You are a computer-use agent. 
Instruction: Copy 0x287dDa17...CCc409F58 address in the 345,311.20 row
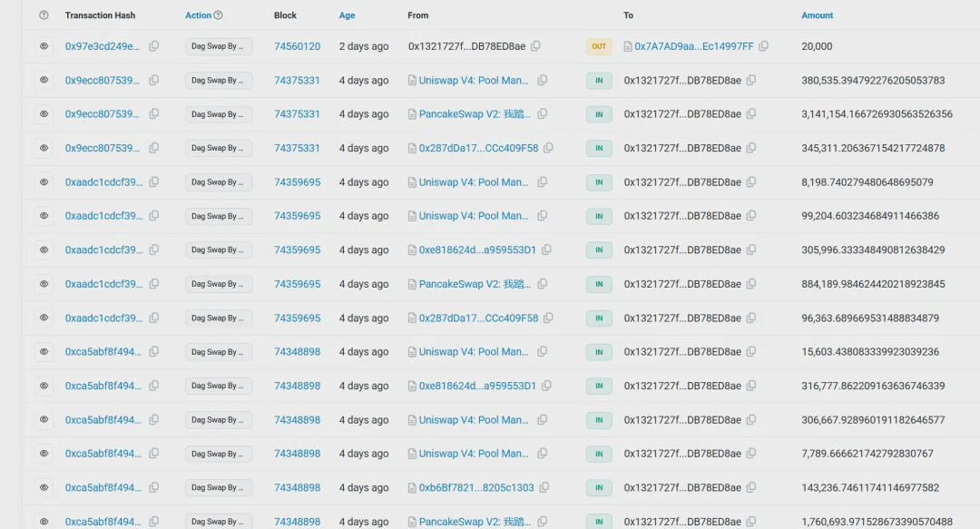point(548,148)
